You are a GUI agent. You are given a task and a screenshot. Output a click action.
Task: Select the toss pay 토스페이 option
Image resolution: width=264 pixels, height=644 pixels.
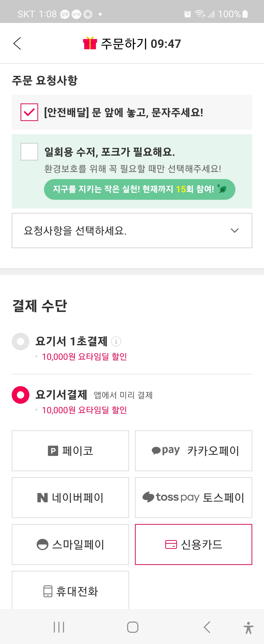[193, 497]
